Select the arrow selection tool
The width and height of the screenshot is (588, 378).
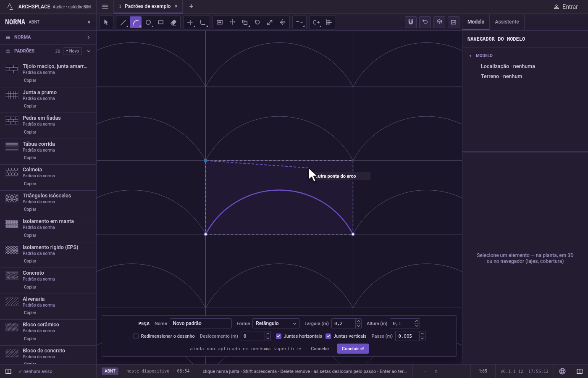click(106, 22)
